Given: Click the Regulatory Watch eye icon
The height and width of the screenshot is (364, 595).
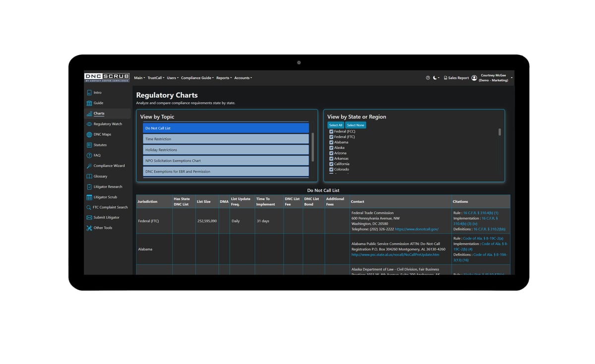Looking at the screenshot, I should tap(89, 124).
